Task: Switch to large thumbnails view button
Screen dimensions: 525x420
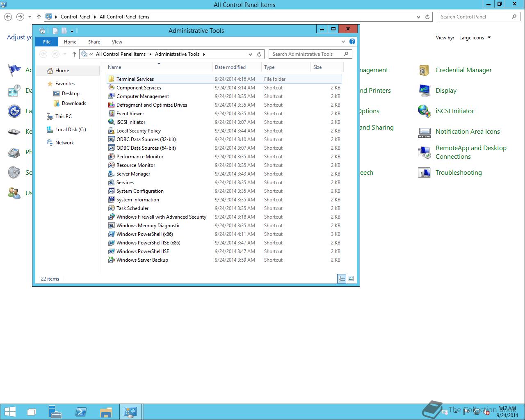Action: [351, 278]
